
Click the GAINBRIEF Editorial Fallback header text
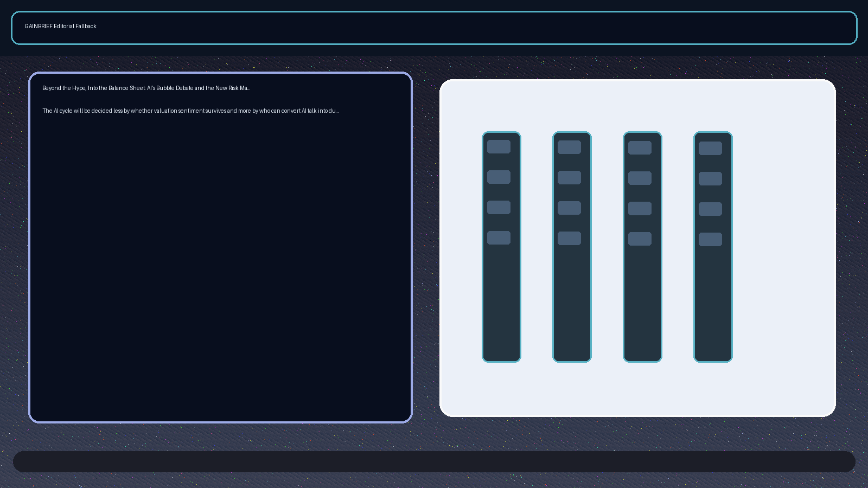pyautogui.click(x=60, y=26)
